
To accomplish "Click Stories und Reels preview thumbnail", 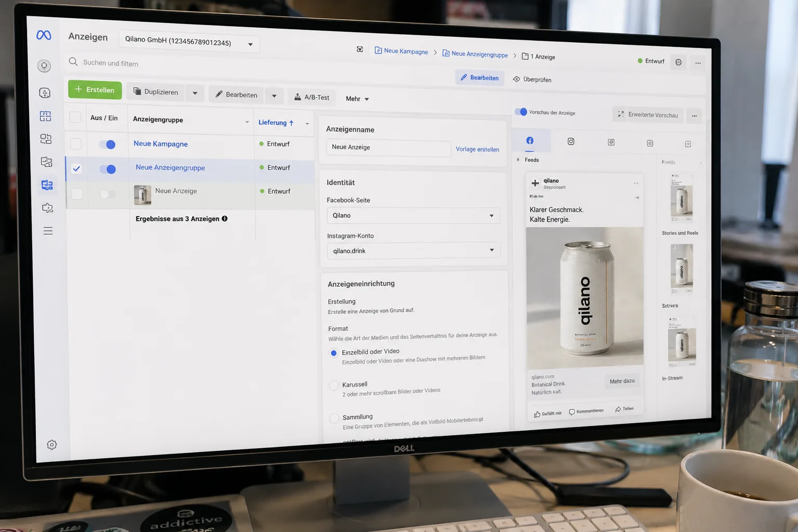I will (682, 269).
